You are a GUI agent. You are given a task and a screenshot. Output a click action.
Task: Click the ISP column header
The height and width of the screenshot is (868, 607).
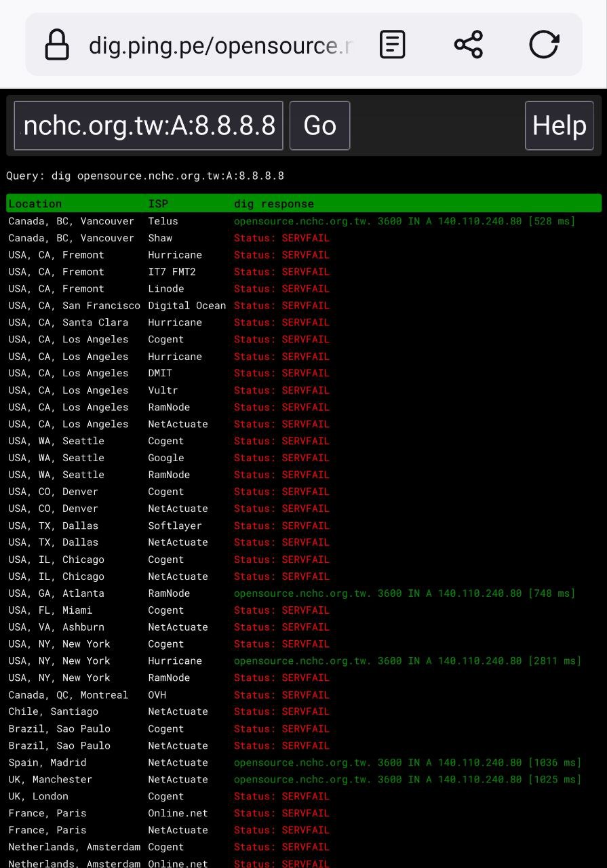pos(158,203)
